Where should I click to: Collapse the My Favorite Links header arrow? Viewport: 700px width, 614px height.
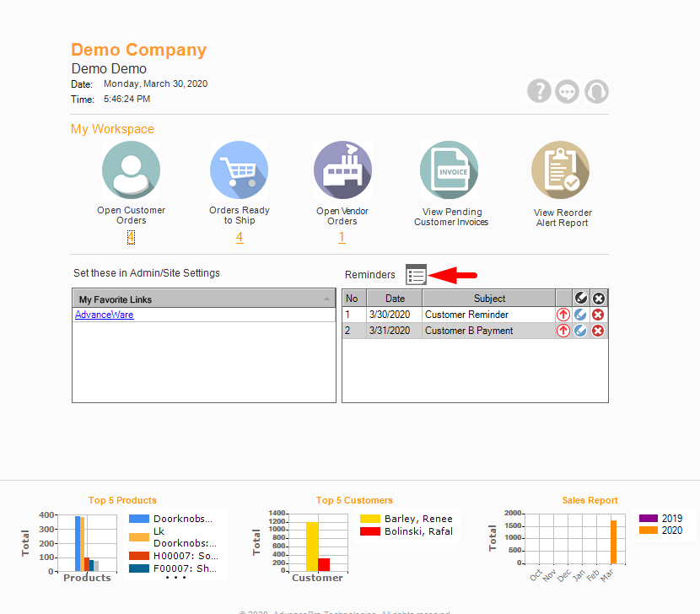(327, 299)
